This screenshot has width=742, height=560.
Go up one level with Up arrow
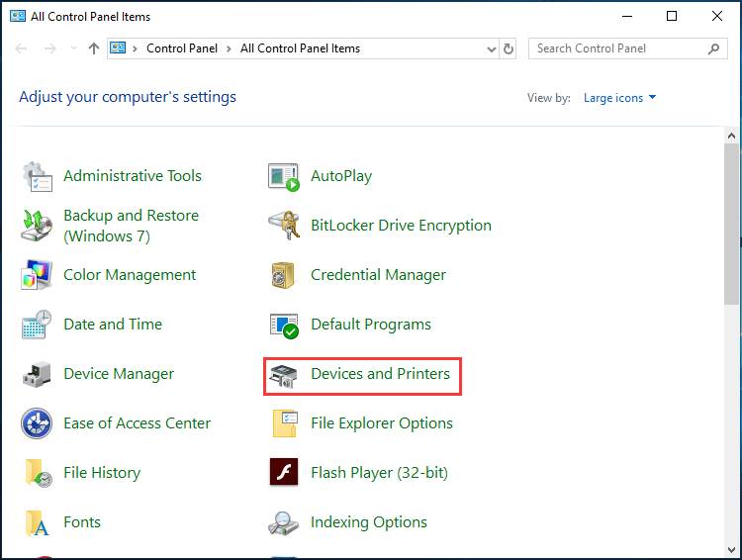[94, 48]
